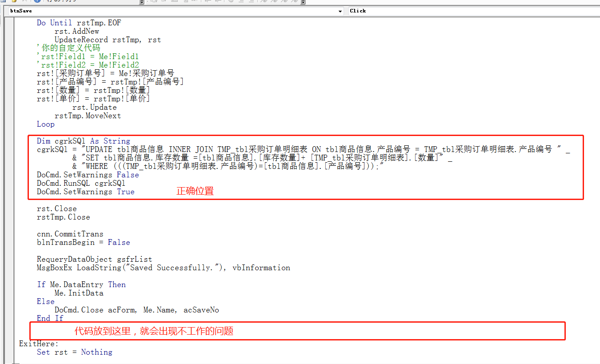The width and height of the screenshot is (600, 364).
Task: Click line 'DoCmd.SetWarnings False'
Action: coord(88,175)
